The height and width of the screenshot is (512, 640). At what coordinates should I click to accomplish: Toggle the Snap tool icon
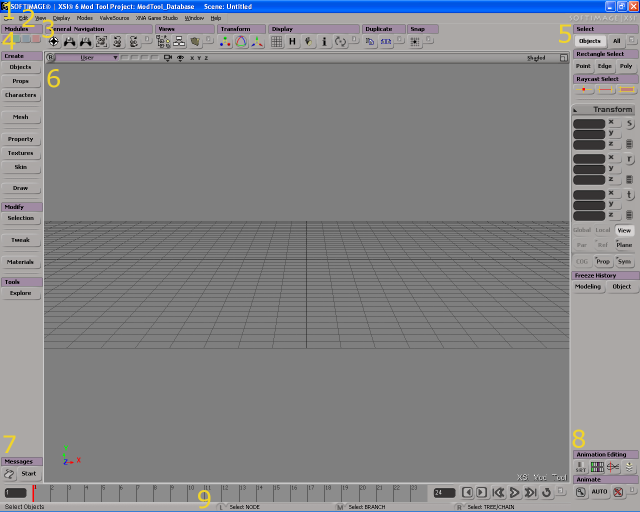(415, 42)
